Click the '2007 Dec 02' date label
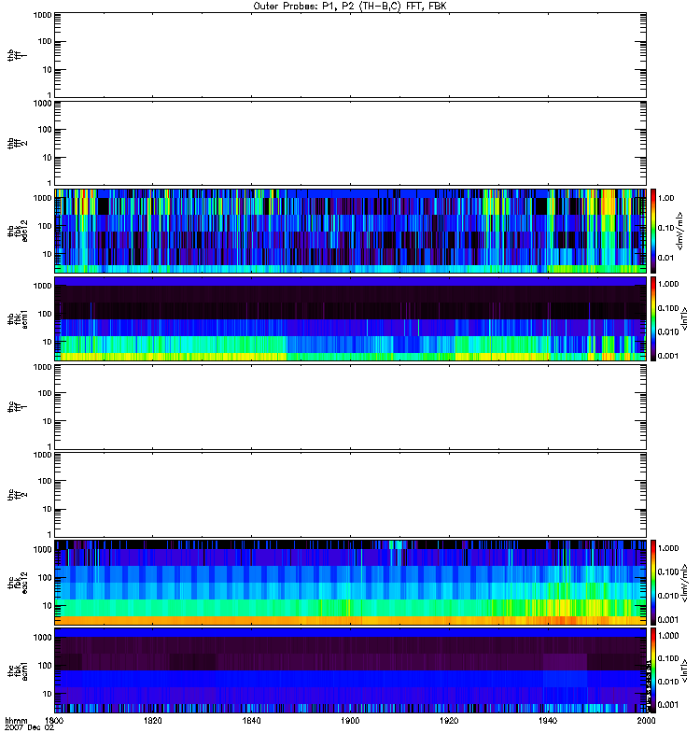700x747 pixels. click(x=25, y=730)
